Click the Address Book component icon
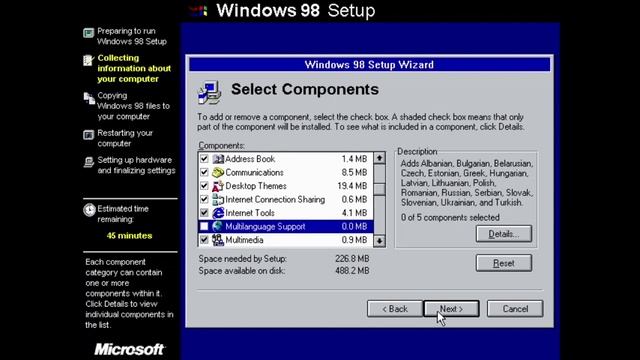Viewport: 640px width, 360px height. tap(218, 159)
